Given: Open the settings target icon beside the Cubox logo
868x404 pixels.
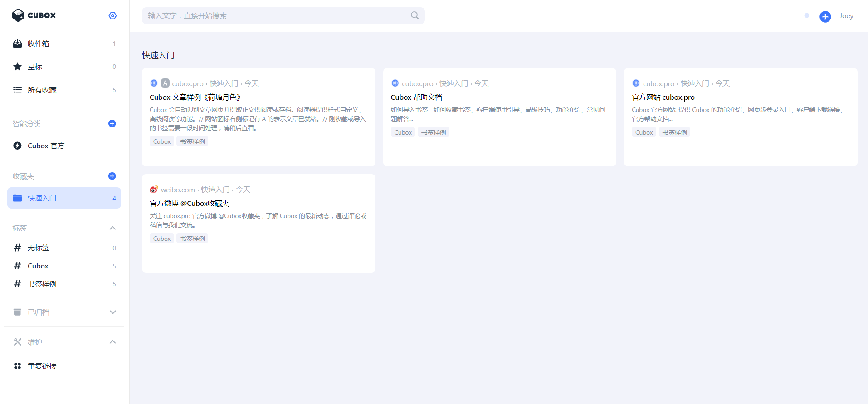Looking at the screenshot, I should tap(112, 16).
